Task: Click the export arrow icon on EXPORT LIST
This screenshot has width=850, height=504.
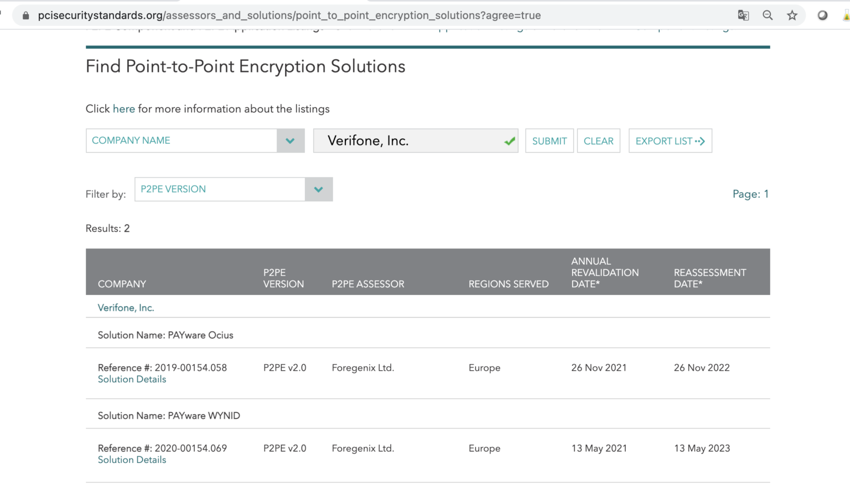Action: coord(699,141)
